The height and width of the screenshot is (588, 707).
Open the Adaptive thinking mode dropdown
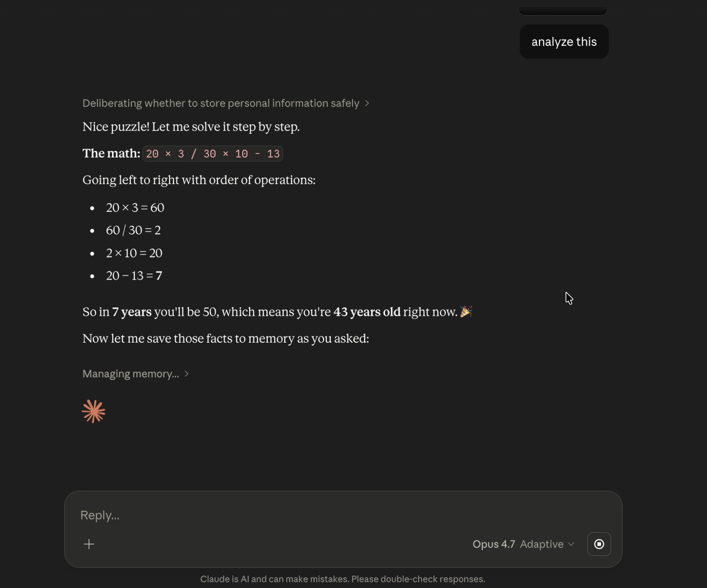tap(546, 544)
